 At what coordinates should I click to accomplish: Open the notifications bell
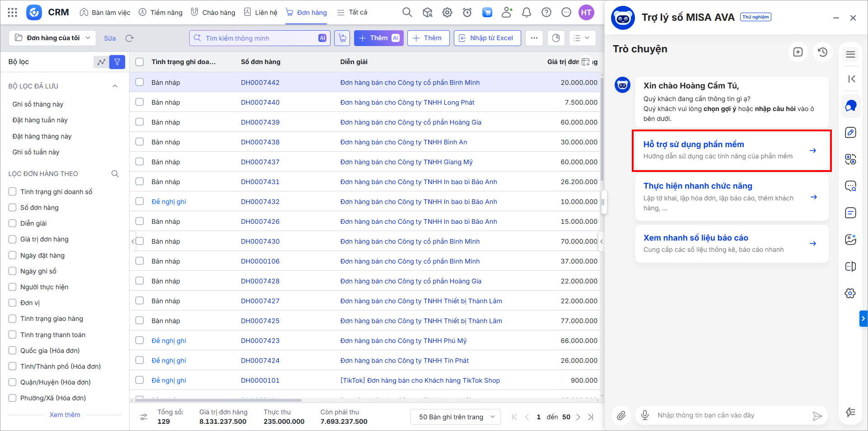526,12
